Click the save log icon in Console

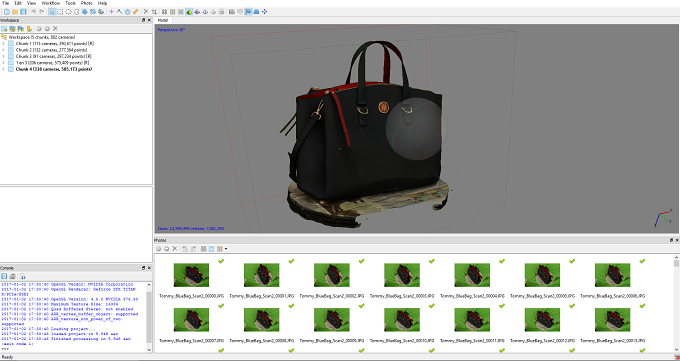(4, 276)
